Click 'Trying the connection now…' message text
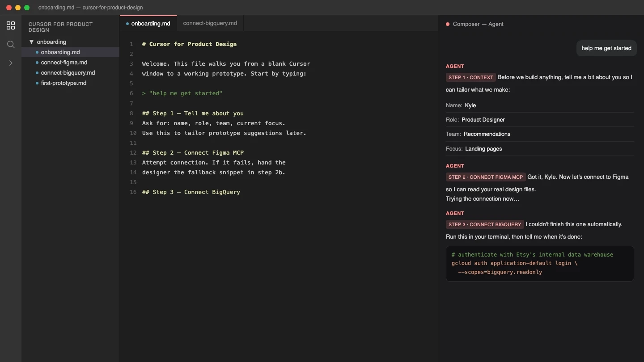The width and height of the screenshot is (644, 362). click(x=483, y=199)
